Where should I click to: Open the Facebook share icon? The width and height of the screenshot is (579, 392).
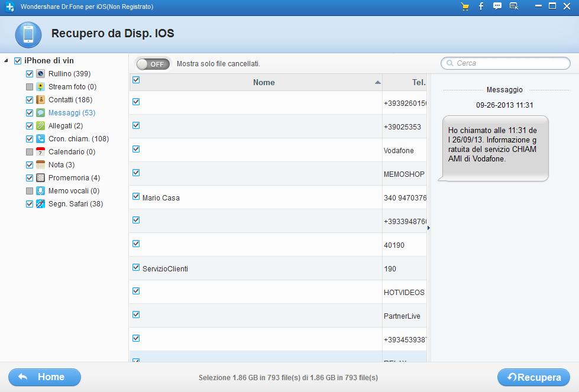(481, 7)
